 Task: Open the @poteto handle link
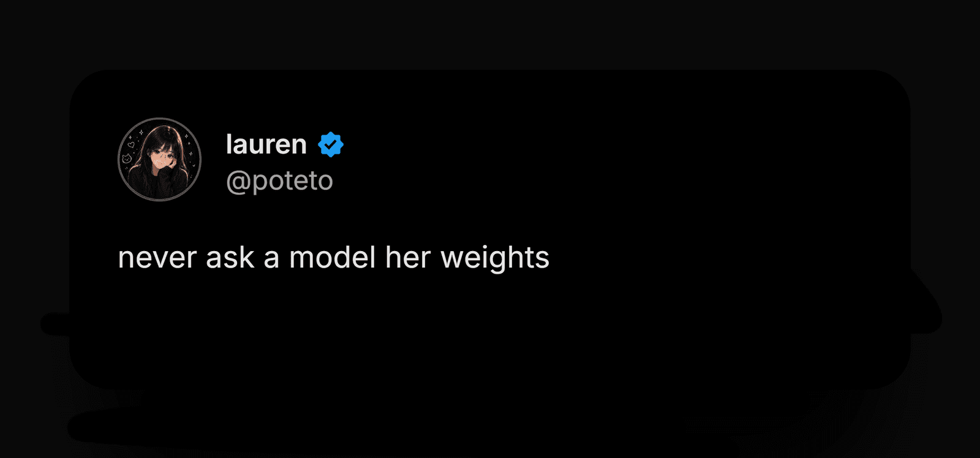click(279, 181)
